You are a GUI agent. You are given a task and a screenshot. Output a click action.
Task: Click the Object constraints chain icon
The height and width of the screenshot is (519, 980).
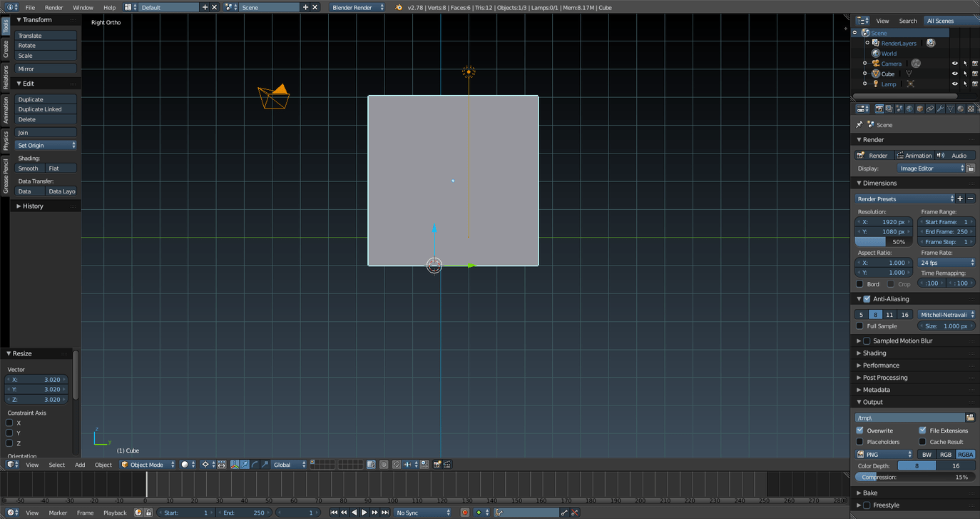930,109
